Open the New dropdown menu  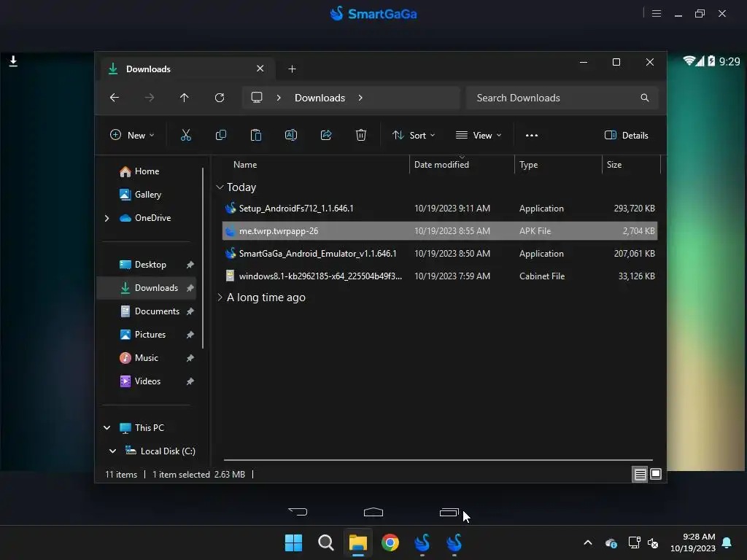point(133,135)
